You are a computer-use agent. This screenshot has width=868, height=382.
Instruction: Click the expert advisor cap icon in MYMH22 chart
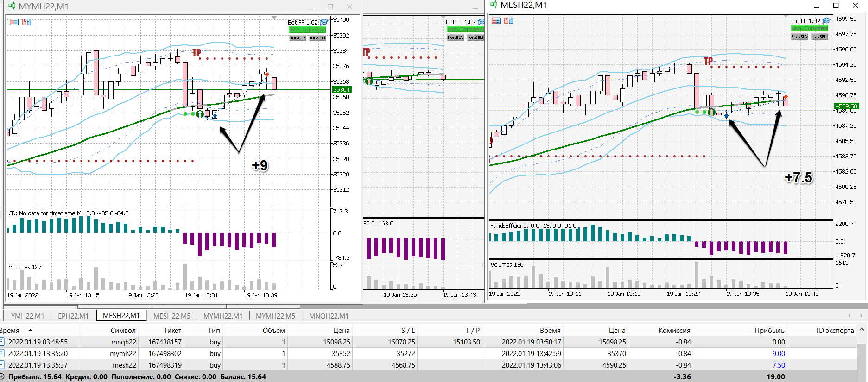(x=324, y=22)
